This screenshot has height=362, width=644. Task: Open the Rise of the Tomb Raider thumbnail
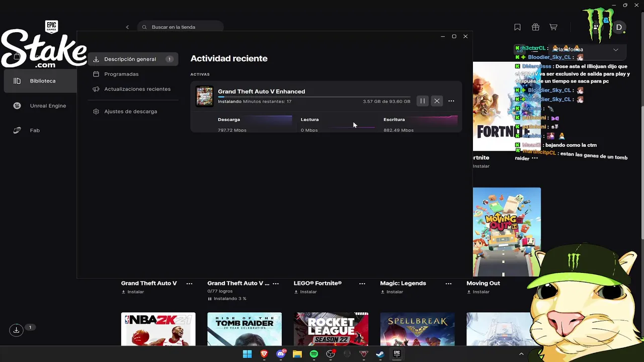pos(245,329)
